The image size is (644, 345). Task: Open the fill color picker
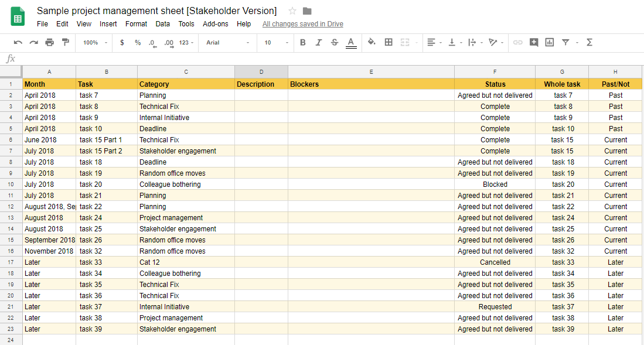[x=372, y=42]
